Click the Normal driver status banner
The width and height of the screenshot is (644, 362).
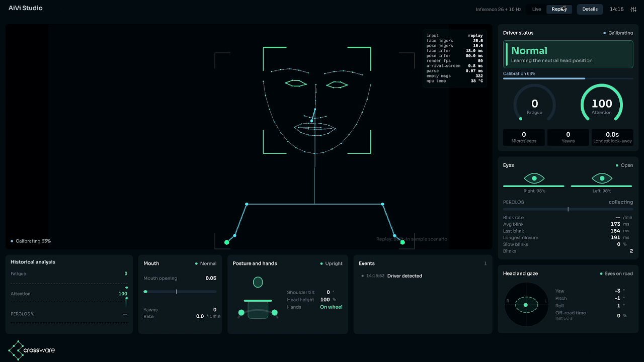point(568,54)
